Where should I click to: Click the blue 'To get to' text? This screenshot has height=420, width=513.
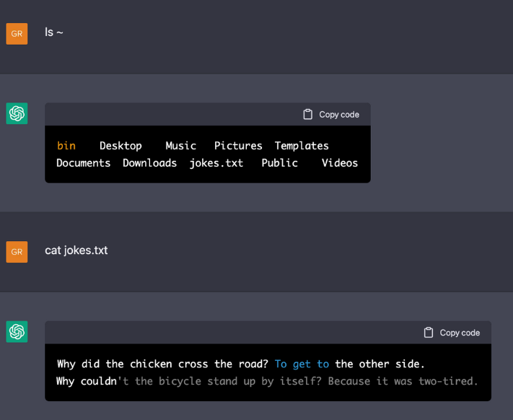click(302, 364)
